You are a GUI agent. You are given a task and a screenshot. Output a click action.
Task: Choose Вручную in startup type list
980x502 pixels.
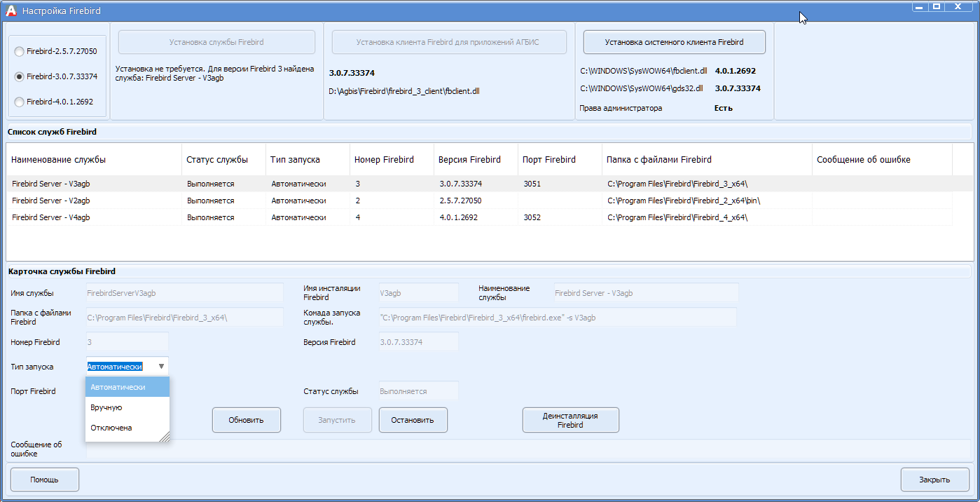[x=127, y=407]
